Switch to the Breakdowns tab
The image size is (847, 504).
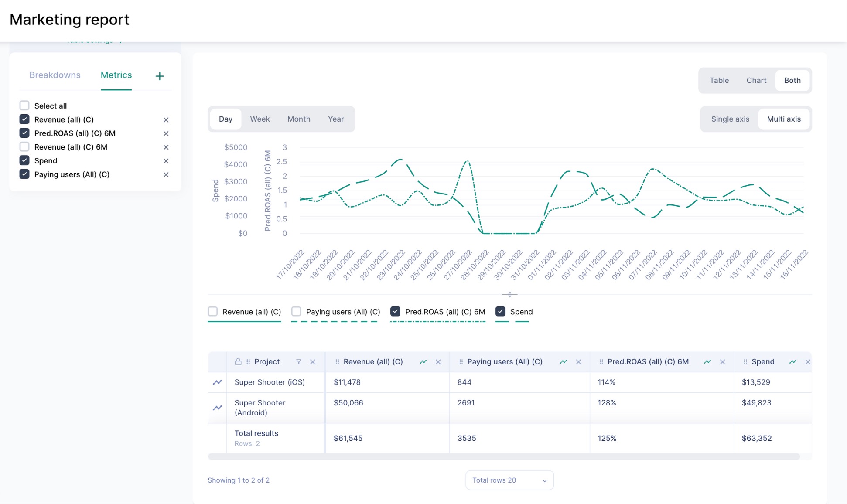pos(55,75)
